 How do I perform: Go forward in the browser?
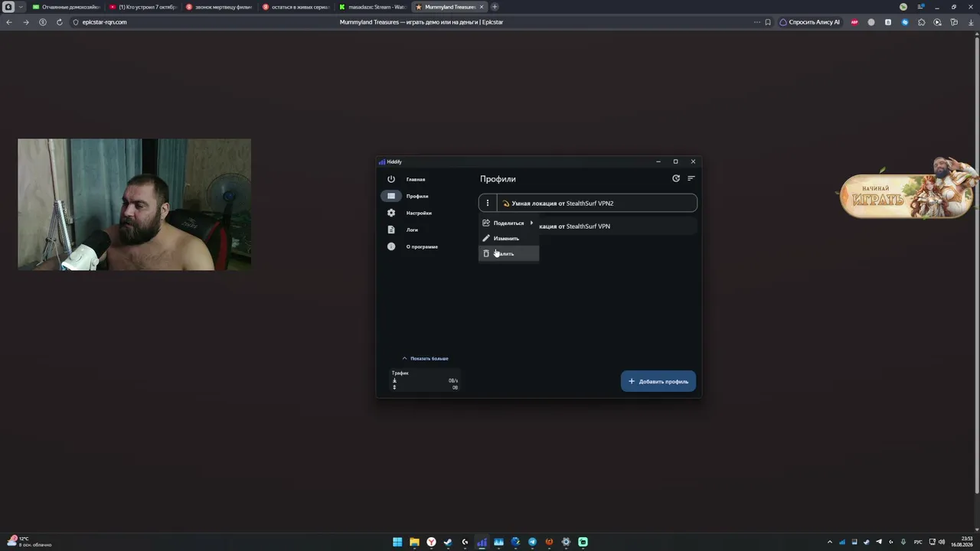pyautogui.click(x=26, y=22)
